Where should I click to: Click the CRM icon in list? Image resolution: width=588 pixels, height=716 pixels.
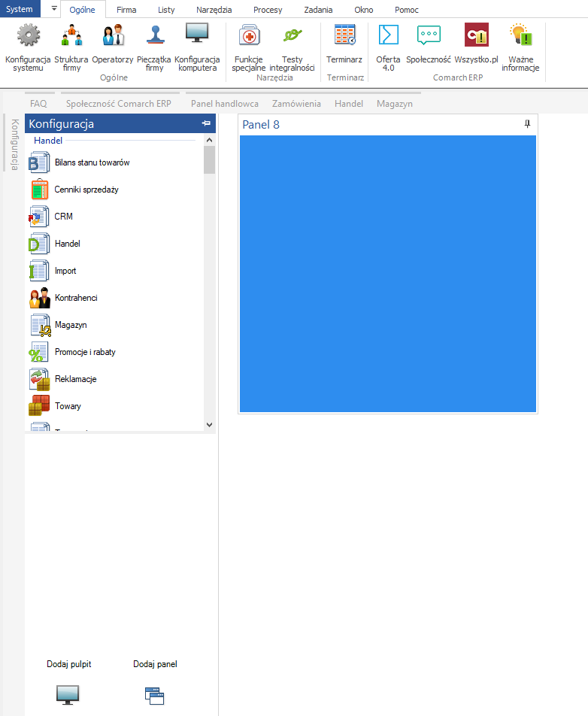39,217
